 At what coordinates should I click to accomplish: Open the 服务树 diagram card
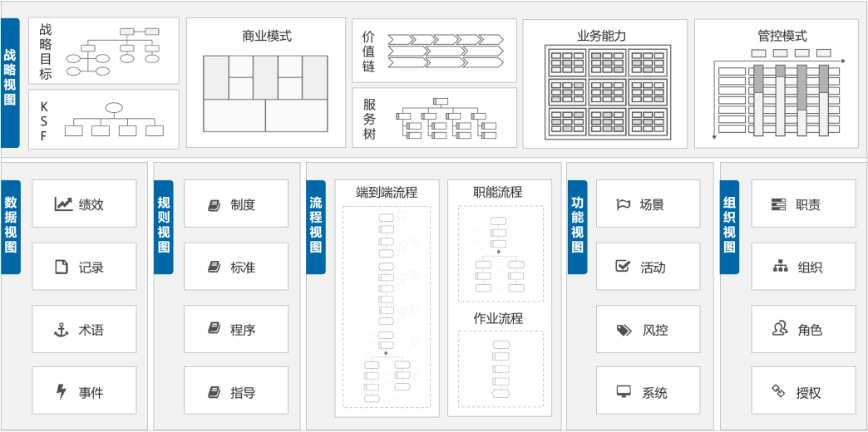(x=435, y=118)
